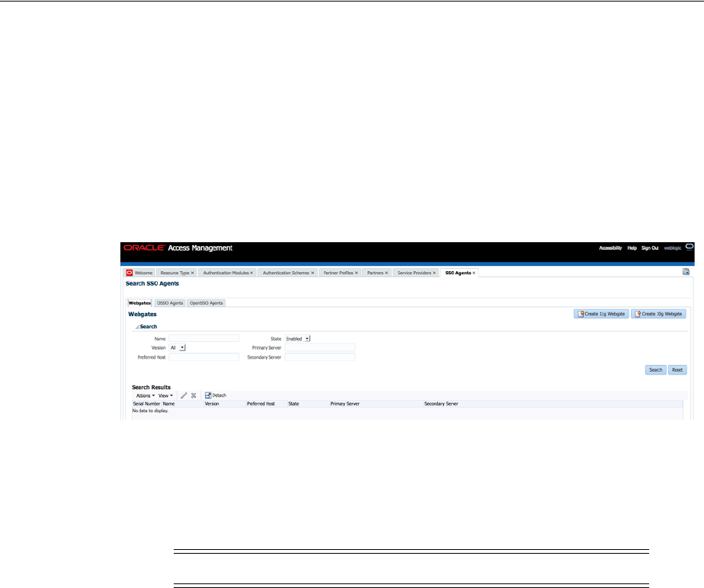
Task: Click the Sign Out link
Action: (650, 248)
